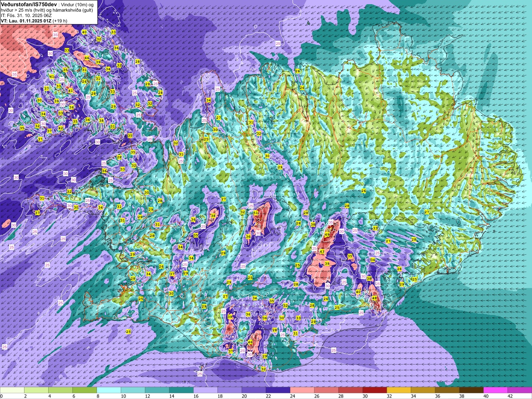Select the 18–20 medium purple legend swatch
Screen dimensions: 532x399
coord(229,390)
